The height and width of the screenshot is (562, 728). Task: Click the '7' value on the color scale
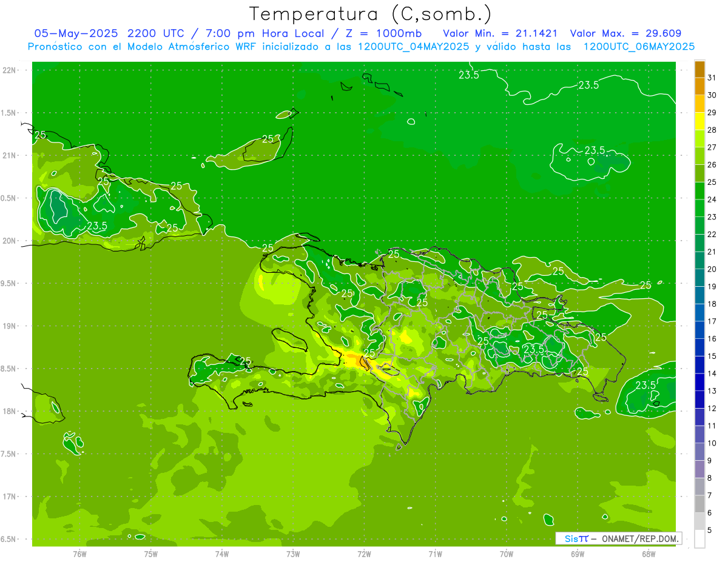[x=710, y=495]
